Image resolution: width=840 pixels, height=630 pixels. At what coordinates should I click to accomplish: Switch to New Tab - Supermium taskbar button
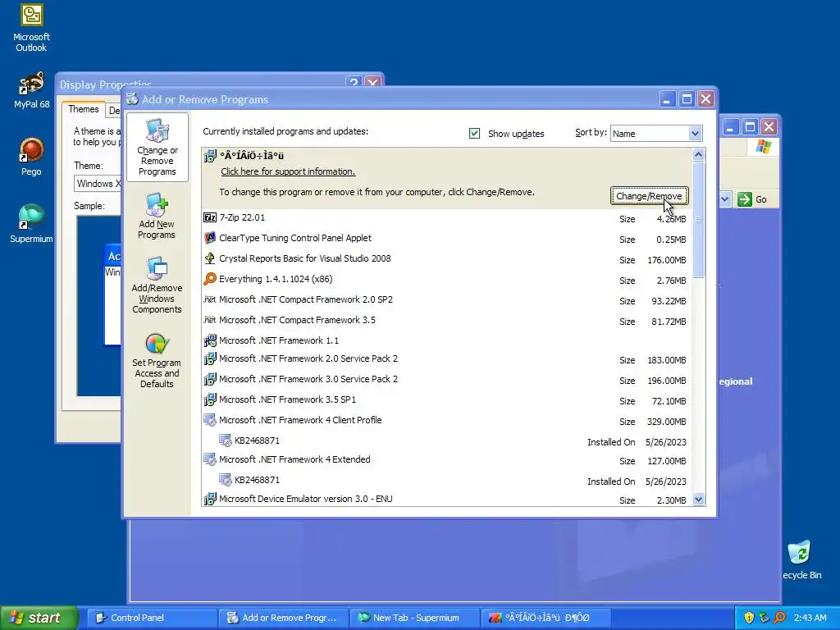point(415,618)
